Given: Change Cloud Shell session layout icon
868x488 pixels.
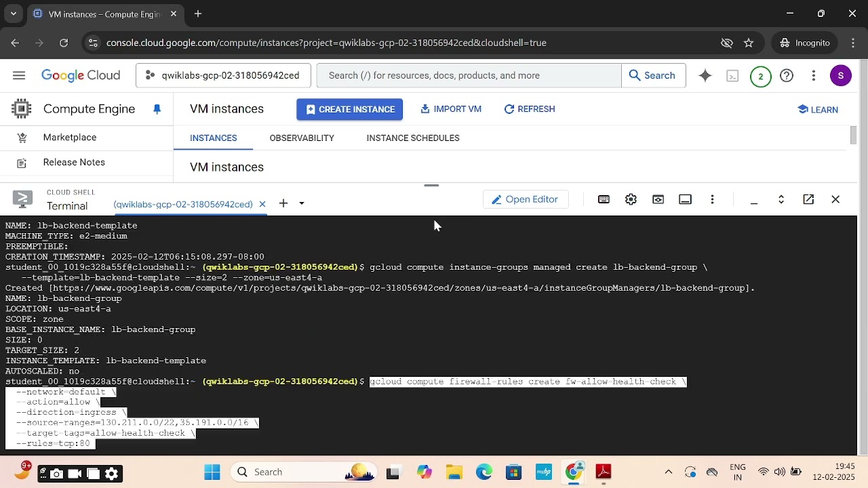Looking at the screenshot, I should tap(685, 199).
